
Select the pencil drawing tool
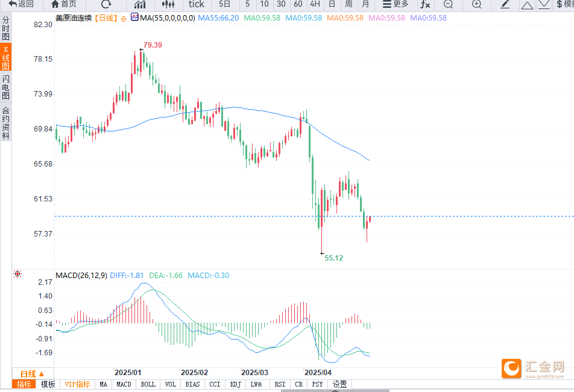[x=505, y=4]
